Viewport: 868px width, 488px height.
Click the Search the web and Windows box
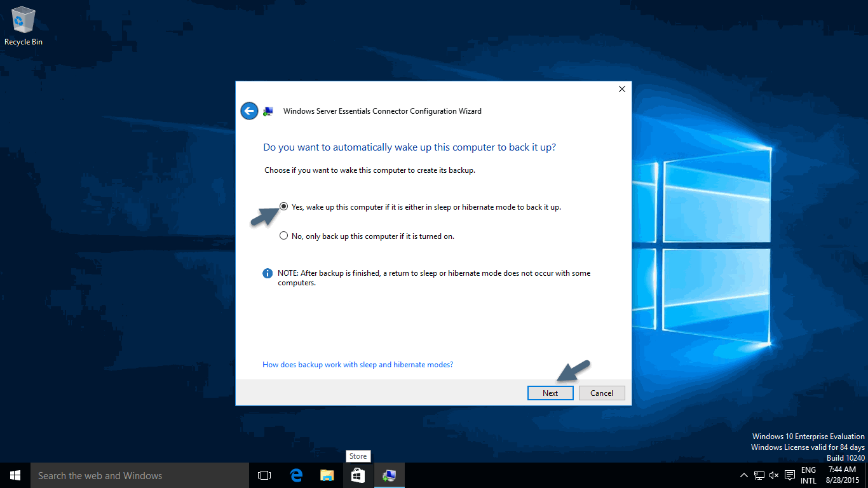[140, 475]
